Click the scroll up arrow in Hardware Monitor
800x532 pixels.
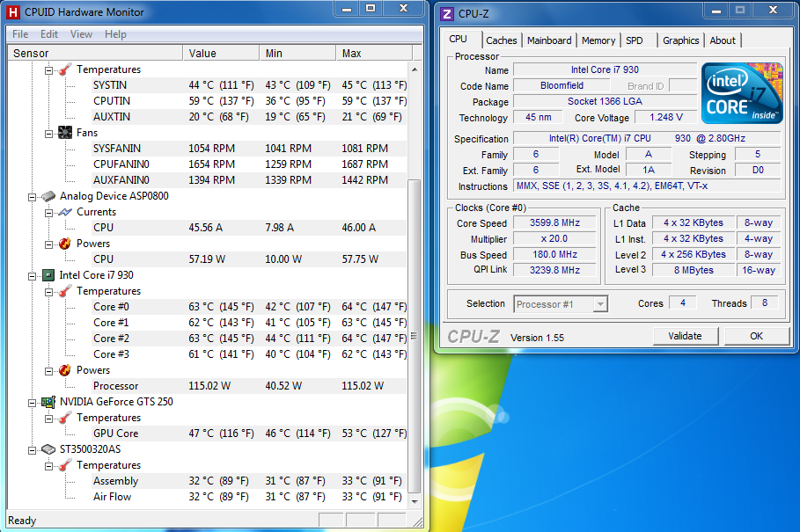click(x=415, y=69)
